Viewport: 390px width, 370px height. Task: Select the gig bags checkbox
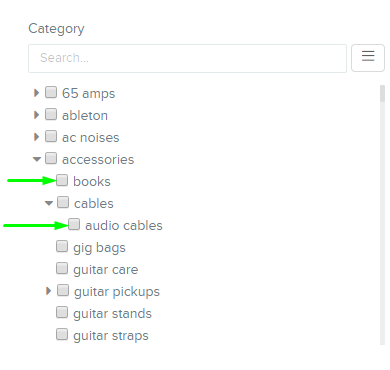(62, 246)
